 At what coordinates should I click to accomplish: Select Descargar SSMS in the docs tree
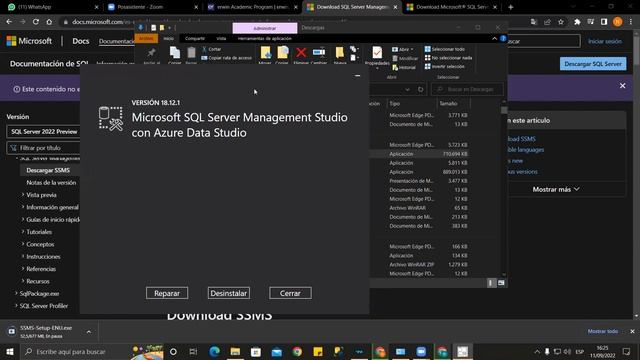click(48, 170)
